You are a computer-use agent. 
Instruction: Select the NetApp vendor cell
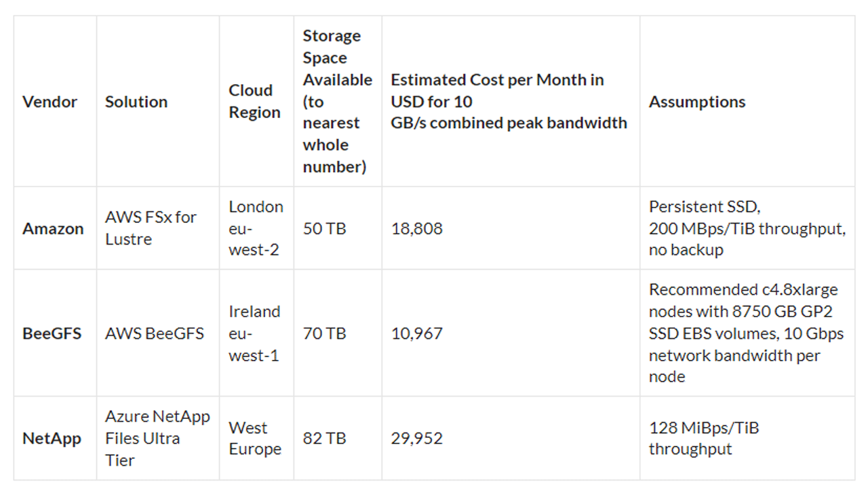(52, 439)
